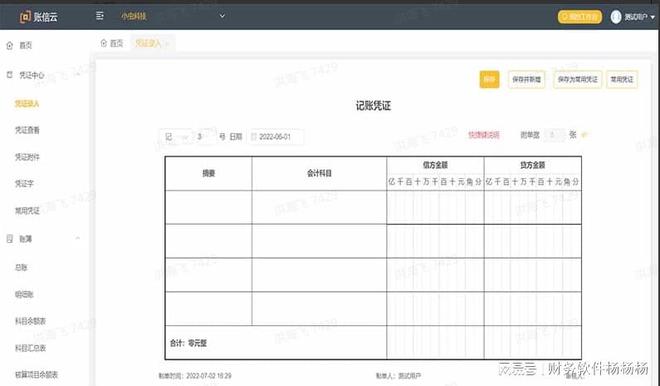Open 科目汇总表 in the sidebar
The image size is (660, 386).
tap(30, 348)
